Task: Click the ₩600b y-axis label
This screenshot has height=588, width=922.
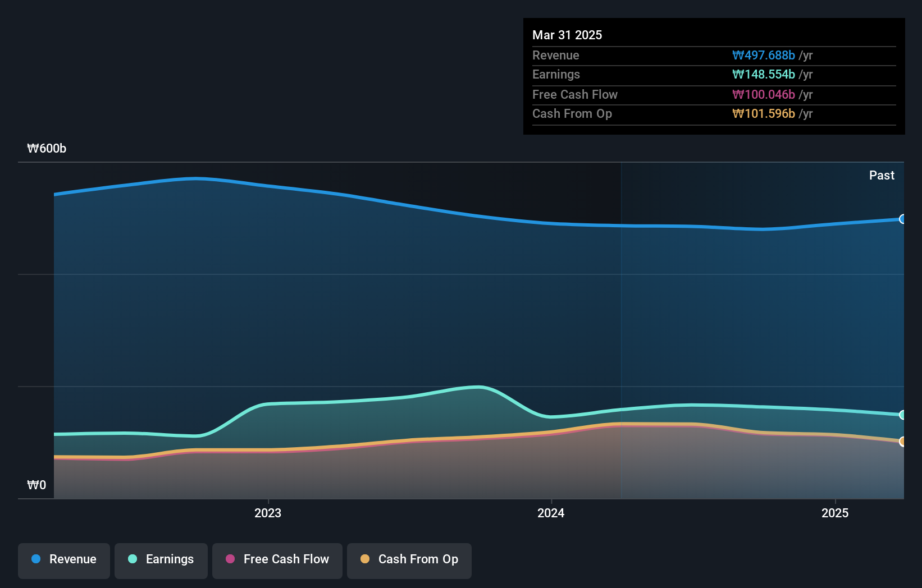Action: click(x=47, y=148)
